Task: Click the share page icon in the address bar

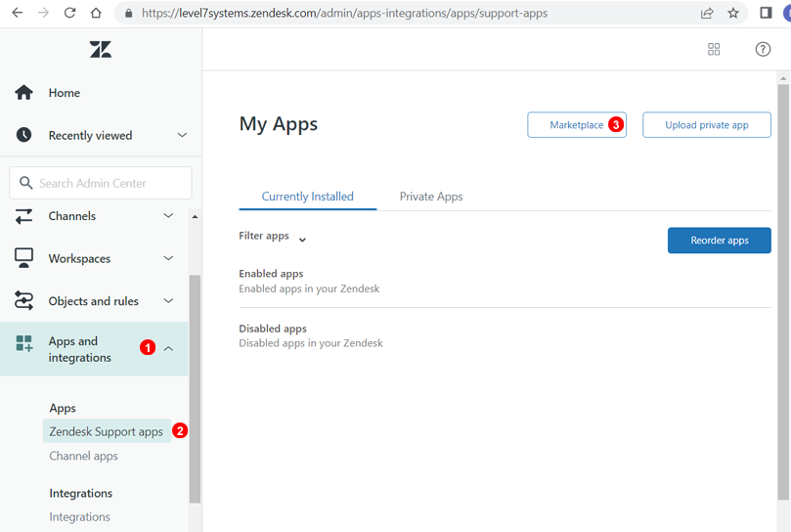Action: click(x=707, y=13)
